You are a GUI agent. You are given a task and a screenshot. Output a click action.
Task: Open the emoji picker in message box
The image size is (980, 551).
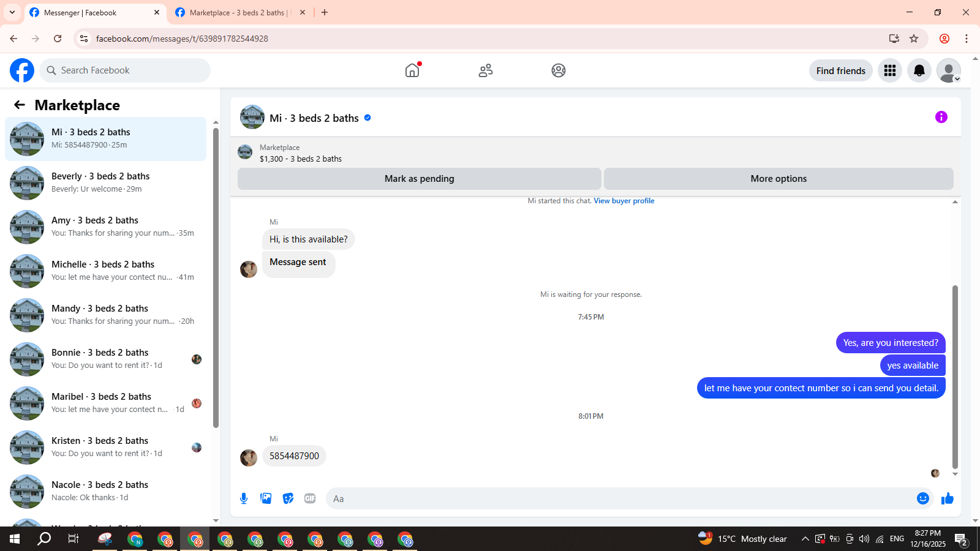tap(923, 498)
